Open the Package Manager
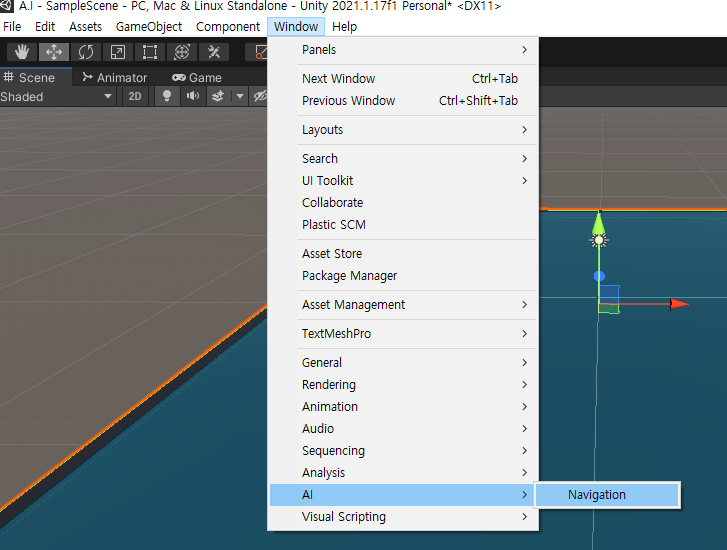Screen dimensions: 727x550 click(x=403, y=275)
